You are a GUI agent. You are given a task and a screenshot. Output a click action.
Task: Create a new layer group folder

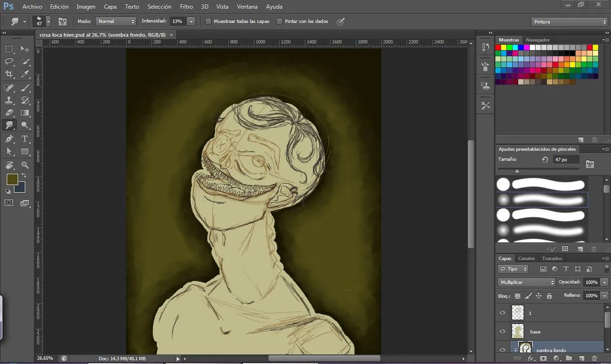(568, 358)
